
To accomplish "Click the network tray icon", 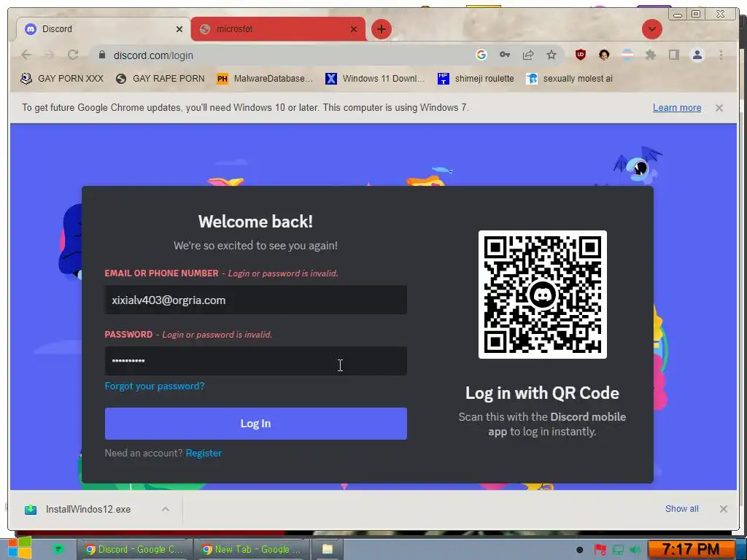I will 618,550.
